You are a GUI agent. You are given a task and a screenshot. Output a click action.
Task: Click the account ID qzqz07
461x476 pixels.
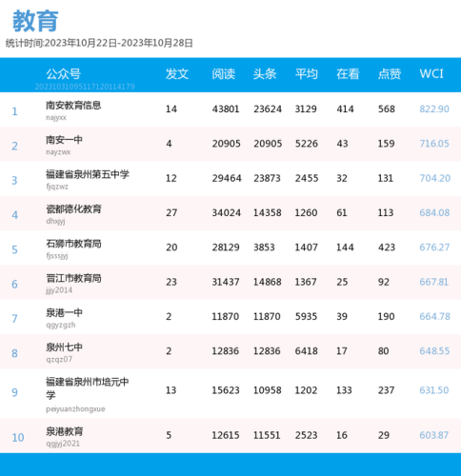coord(59,359)
